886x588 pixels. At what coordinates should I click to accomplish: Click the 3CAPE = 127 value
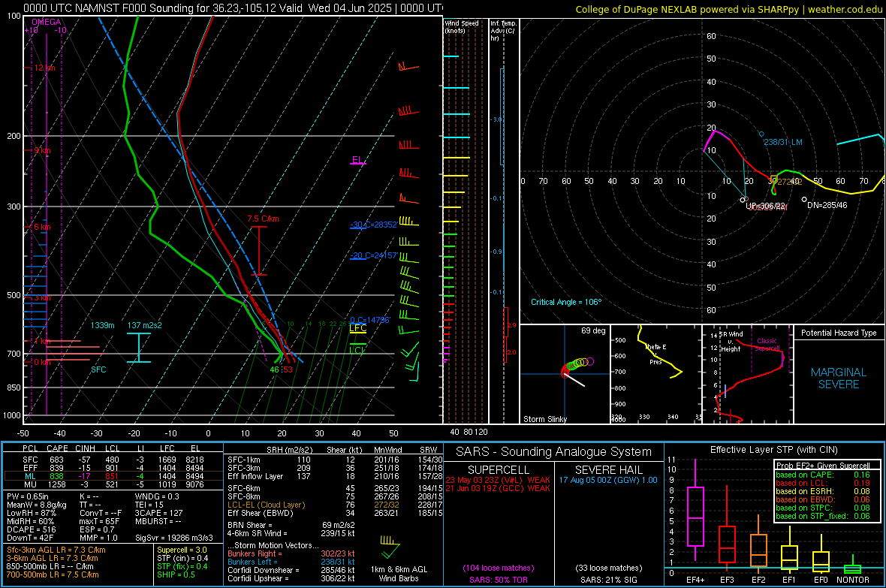click(x=158, y=514)
